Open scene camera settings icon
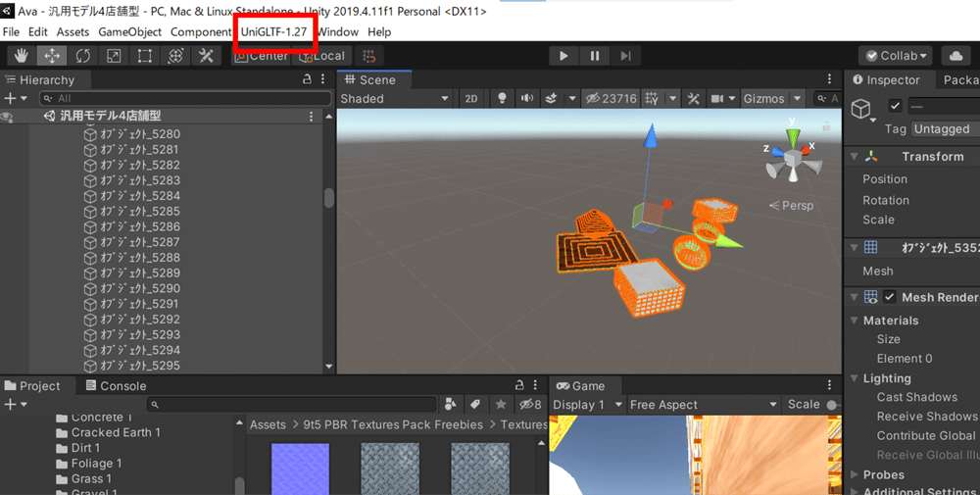Image resolution: width=980 pixels, height=495 pixels. [x=717, y=98]
